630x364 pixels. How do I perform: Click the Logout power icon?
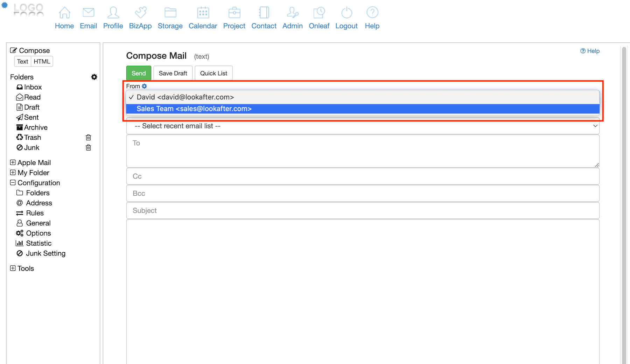click(346, 13)
